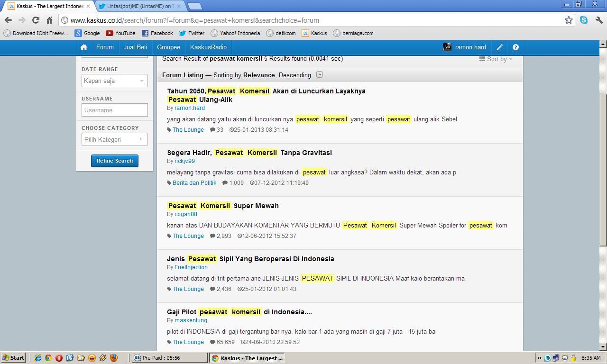Open Download IObit Freeware bookmark

pos(36,33)
